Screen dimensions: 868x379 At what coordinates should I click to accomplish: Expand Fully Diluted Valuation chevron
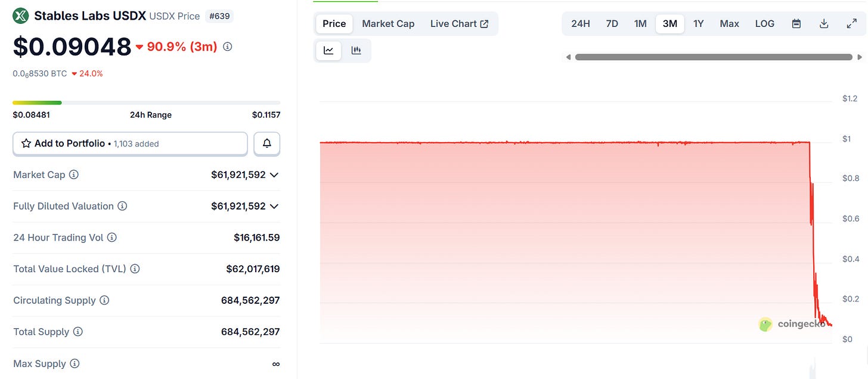[274, 206]
